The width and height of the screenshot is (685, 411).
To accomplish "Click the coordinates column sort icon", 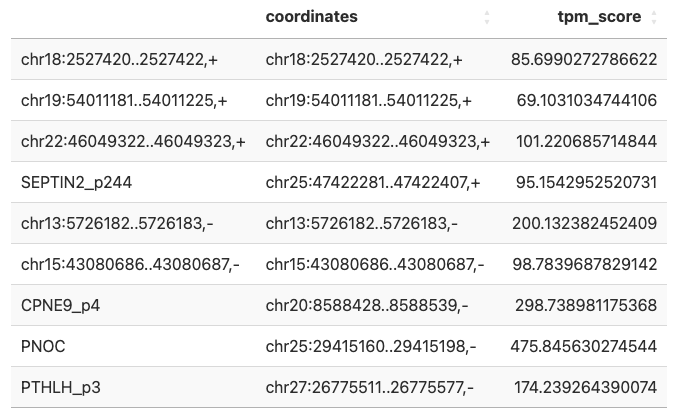I will pyautogui.click(x=487, y=18).
